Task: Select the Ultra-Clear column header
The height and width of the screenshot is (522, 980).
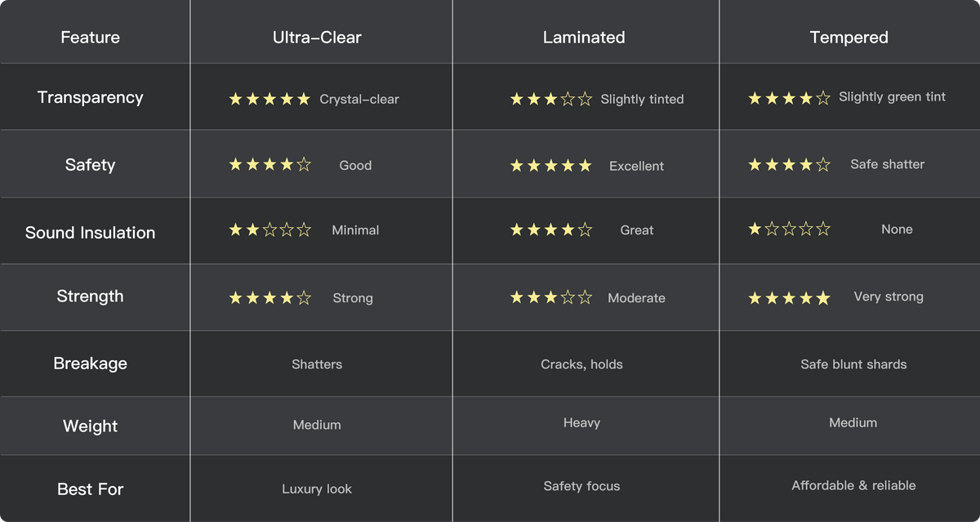Action: pos(317,38)
